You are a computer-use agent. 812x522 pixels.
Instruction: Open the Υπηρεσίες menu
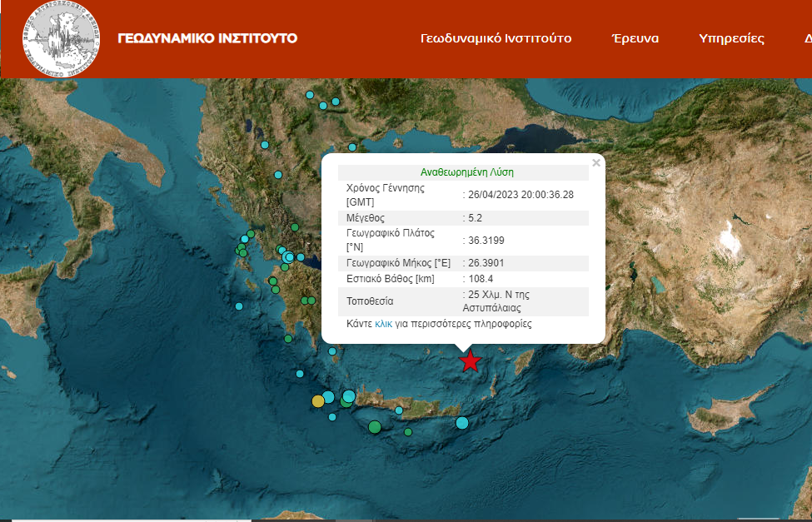click(x=731, y=38)
